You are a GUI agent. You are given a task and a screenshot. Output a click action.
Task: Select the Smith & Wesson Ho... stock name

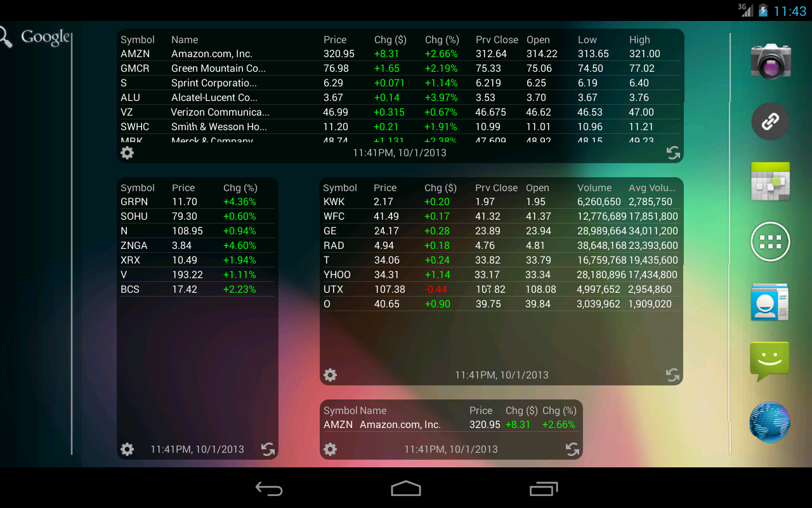tap(219, 127)
